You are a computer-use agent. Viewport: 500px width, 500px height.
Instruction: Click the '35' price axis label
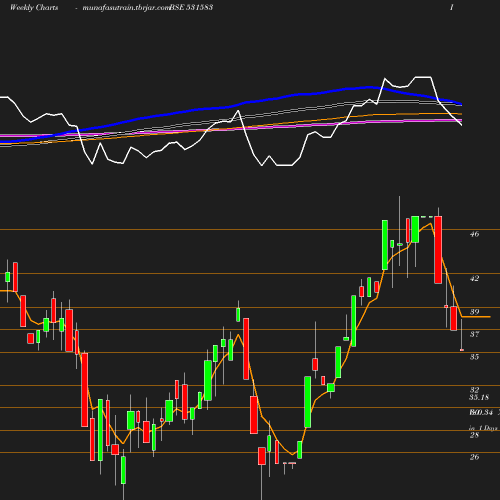click(x=474, y=357)
